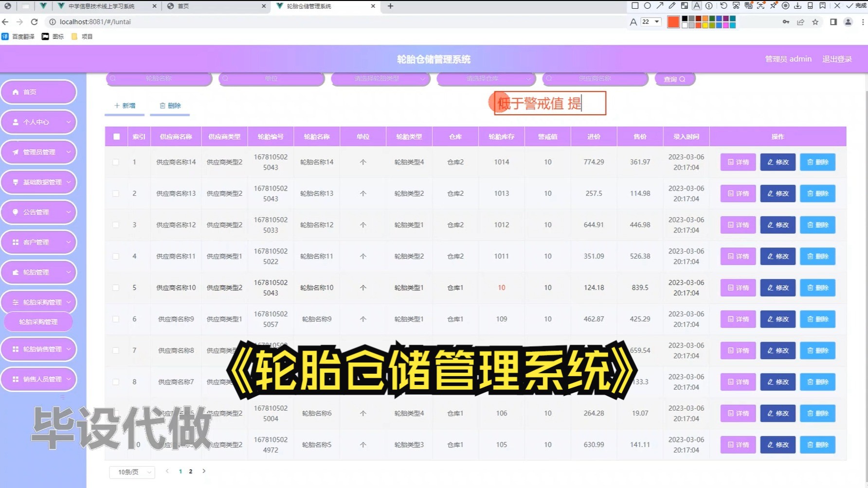Image resolution: width=868 pixels, height=488 pixels.
Task: Bookmark this page with the star icon
Action: pos(815,22)
